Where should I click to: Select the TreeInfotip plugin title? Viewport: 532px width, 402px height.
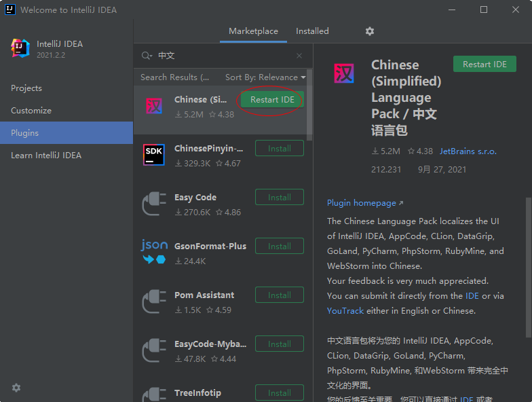click(x=198, y=392)
